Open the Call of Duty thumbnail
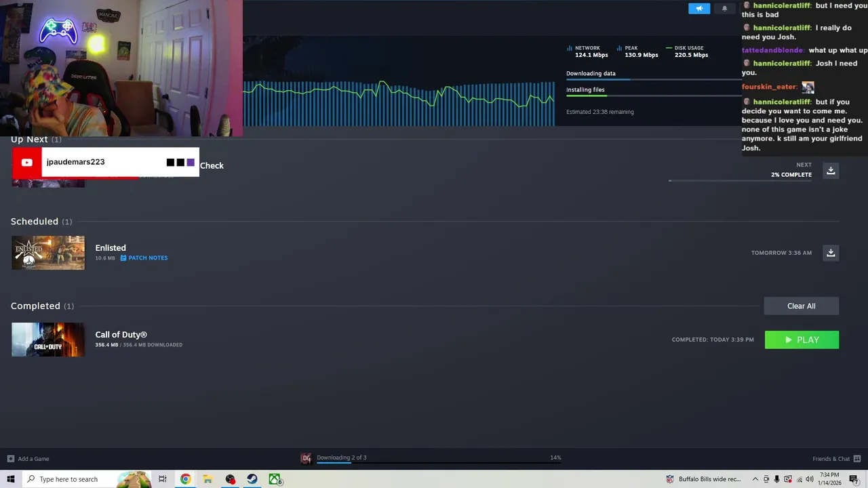Screen dimensions: 868x488 tap(48, 340)
